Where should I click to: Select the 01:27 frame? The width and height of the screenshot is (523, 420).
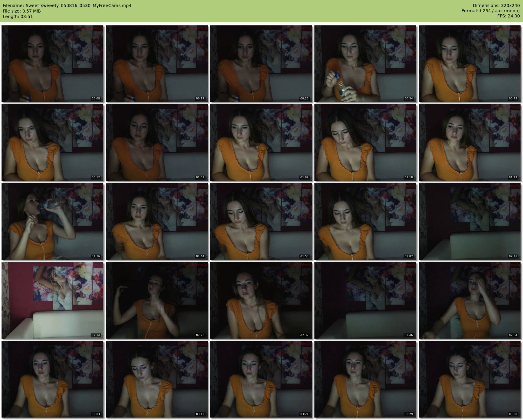tap(470, 143)
